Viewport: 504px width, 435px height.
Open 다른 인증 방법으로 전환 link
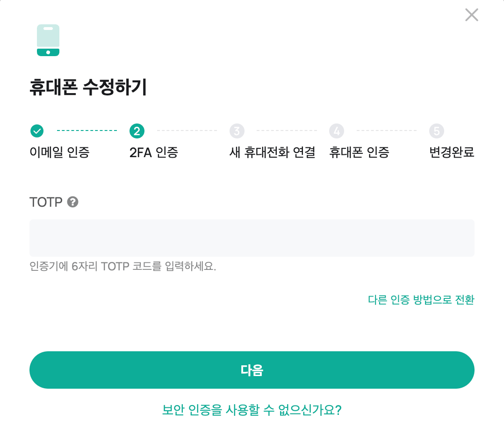click(x=421, y=300)
